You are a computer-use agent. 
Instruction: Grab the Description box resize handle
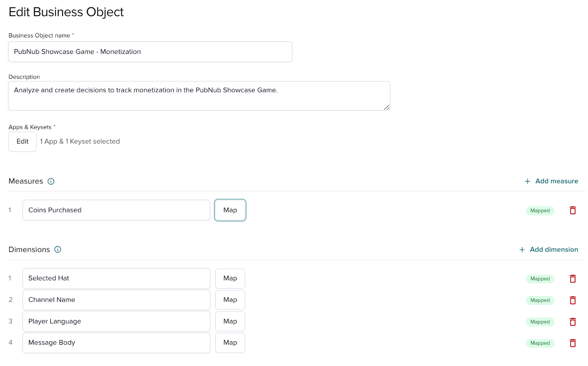[x=387, y=107]
